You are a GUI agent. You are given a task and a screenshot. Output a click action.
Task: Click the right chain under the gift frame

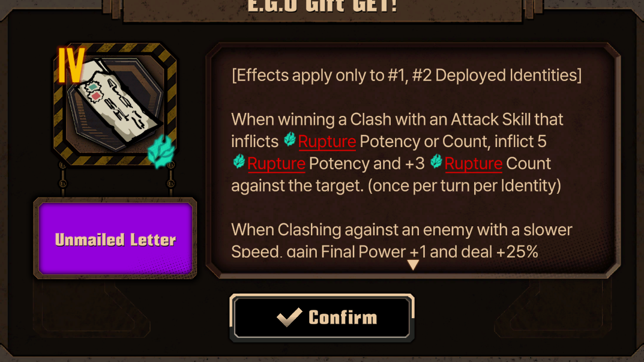[x=171, y=180]
